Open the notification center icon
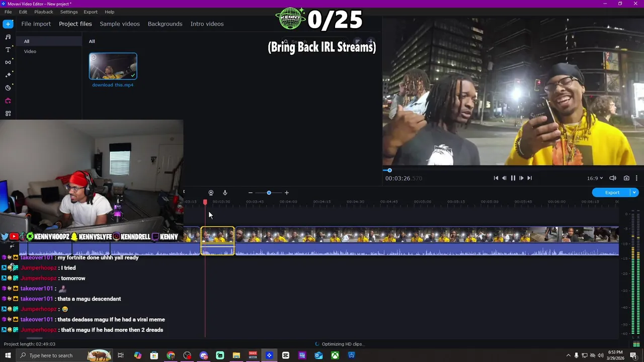The width and height of the screenshot is (644, 362). click(634, 355)
